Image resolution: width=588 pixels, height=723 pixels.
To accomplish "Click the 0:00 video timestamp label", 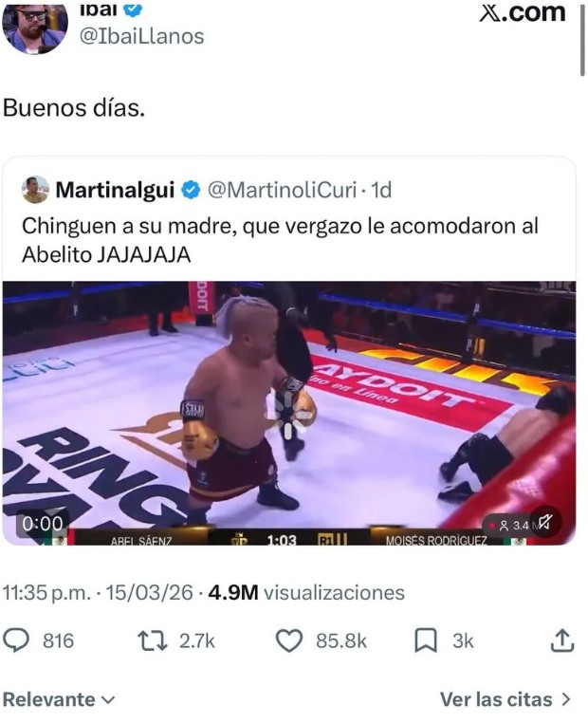I will pyautogui.click(x=43, y=524).
